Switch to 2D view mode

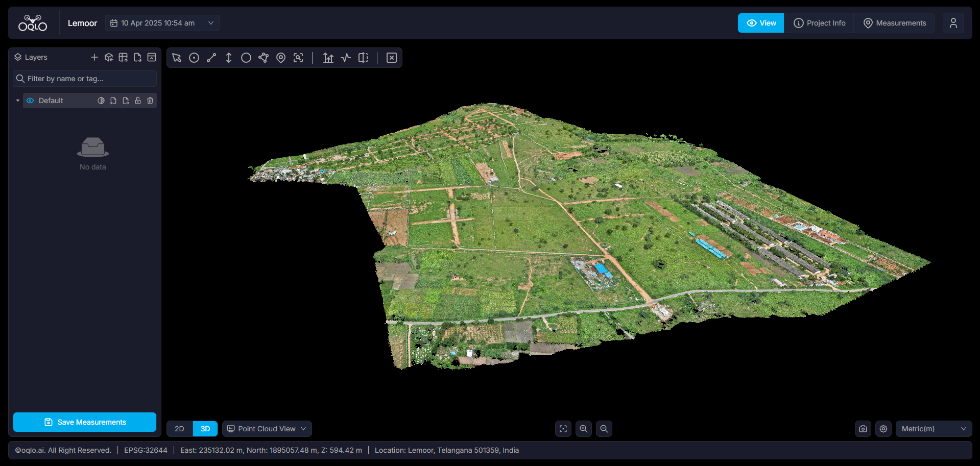pyautogui.click(x=180, y=429)
